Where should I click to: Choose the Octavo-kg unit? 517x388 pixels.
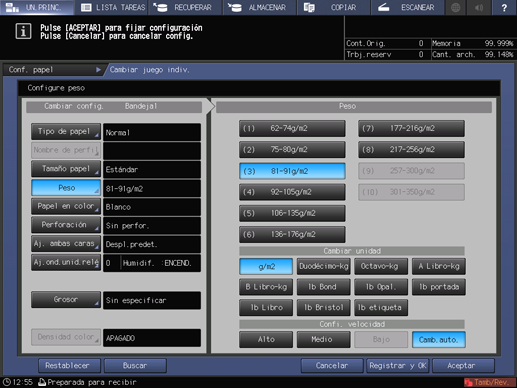coord(381,266)
